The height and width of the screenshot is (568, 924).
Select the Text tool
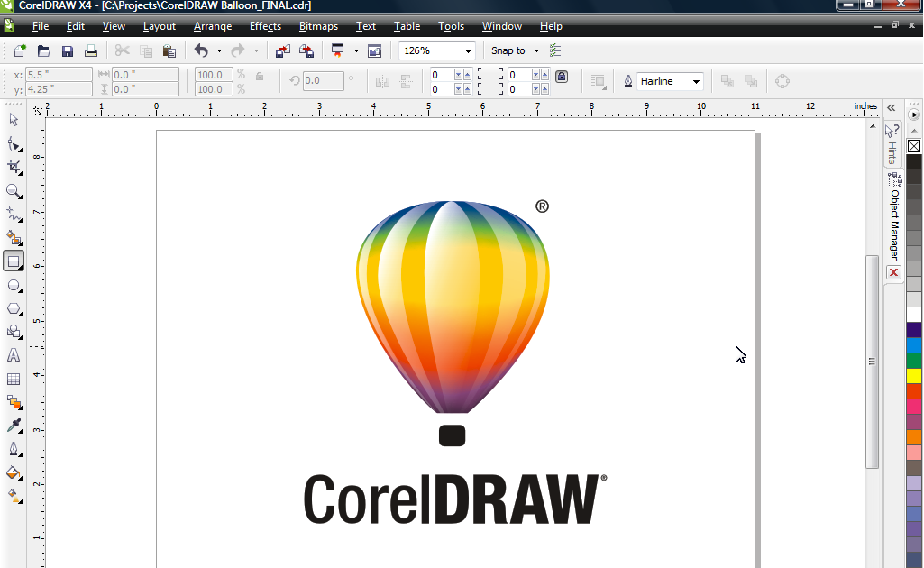pos(14,355)
